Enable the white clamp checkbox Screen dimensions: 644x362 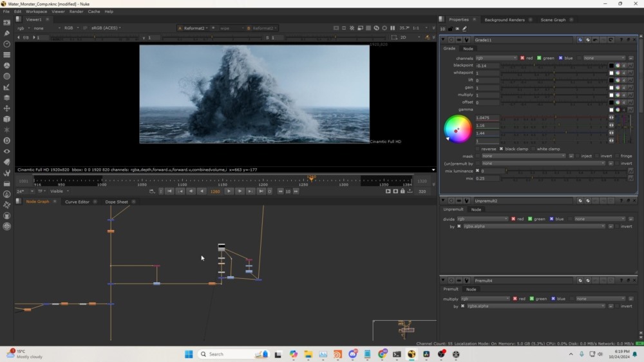coord(533,149)
